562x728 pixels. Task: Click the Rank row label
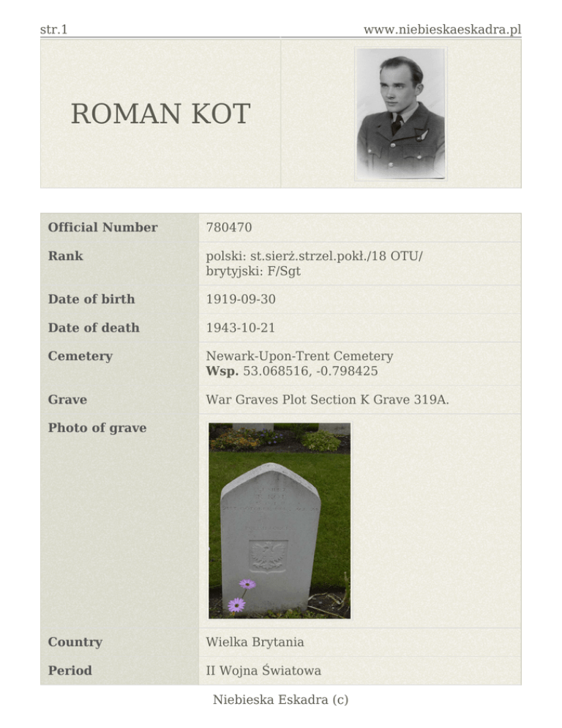[65, 256]
